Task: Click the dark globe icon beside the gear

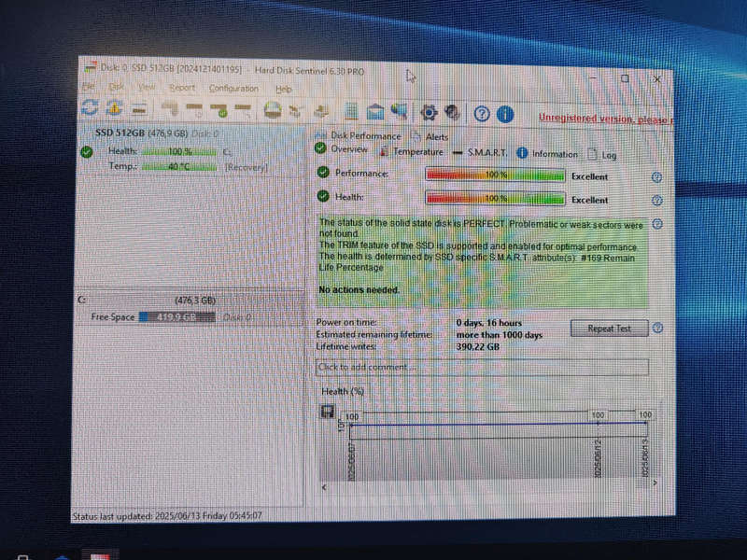Action: [452, 113]
